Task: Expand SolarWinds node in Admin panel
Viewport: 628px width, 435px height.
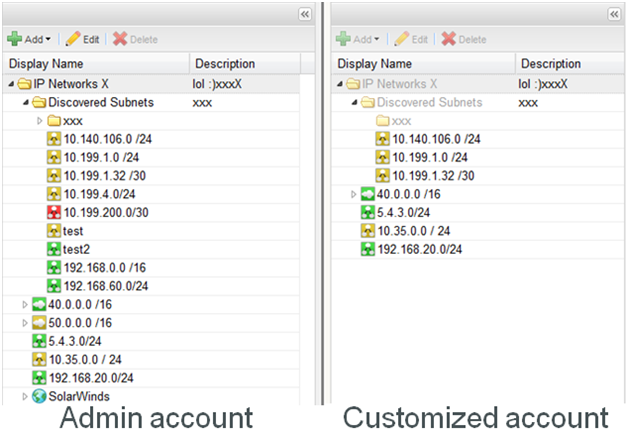Action: click(25, 397)
